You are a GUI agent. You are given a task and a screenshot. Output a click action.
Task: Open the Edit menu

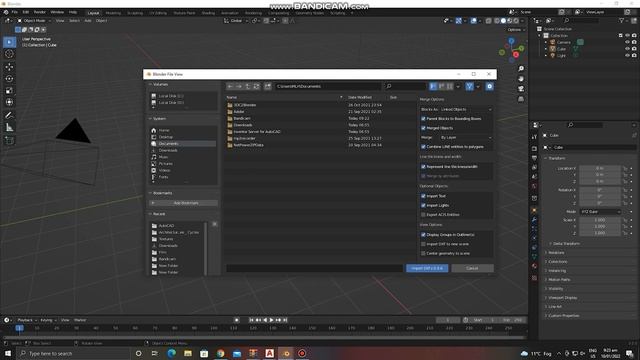(26, 12)
